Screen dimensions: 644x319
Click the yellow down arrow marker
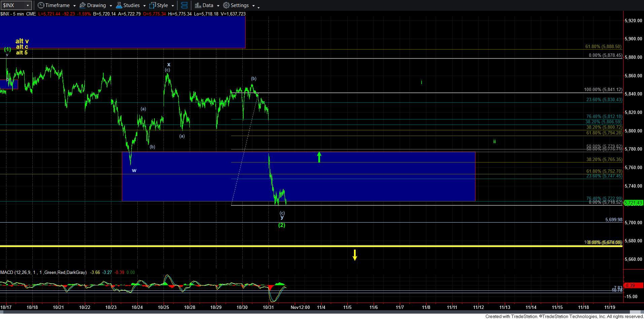tap(355, 255)
